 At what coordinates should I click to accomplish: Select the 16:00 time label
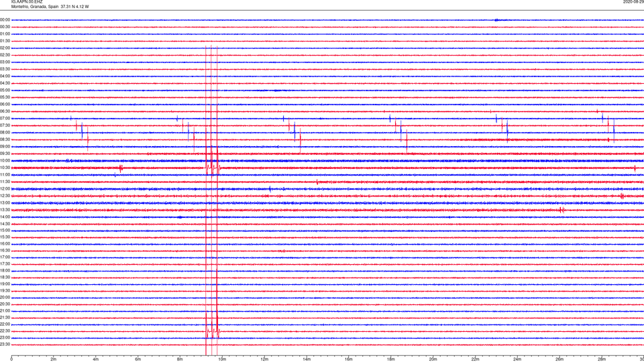click(5, 244)
